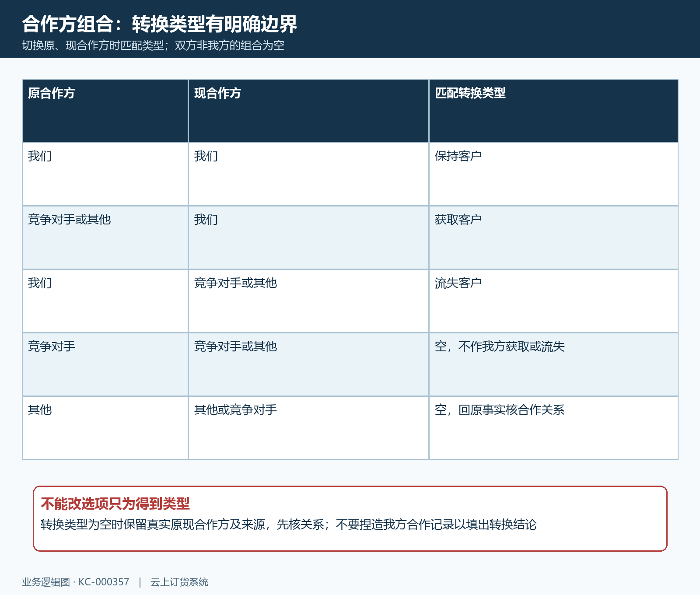The image size is (700, 595).
Task: Click "竞争对手或其他" in the 获取客户 row
Action: point(105,238)
